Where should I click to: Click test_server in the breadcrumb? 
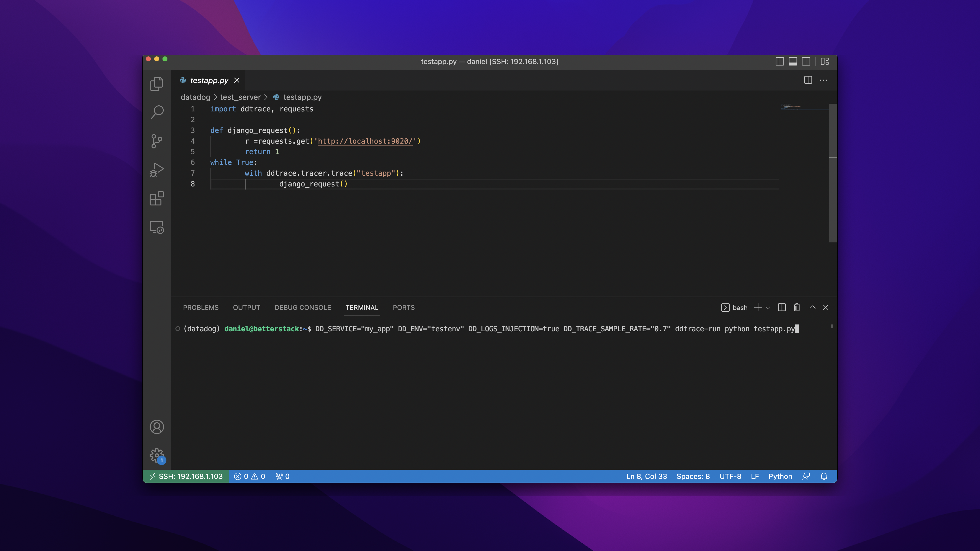[x=240, y=97]
